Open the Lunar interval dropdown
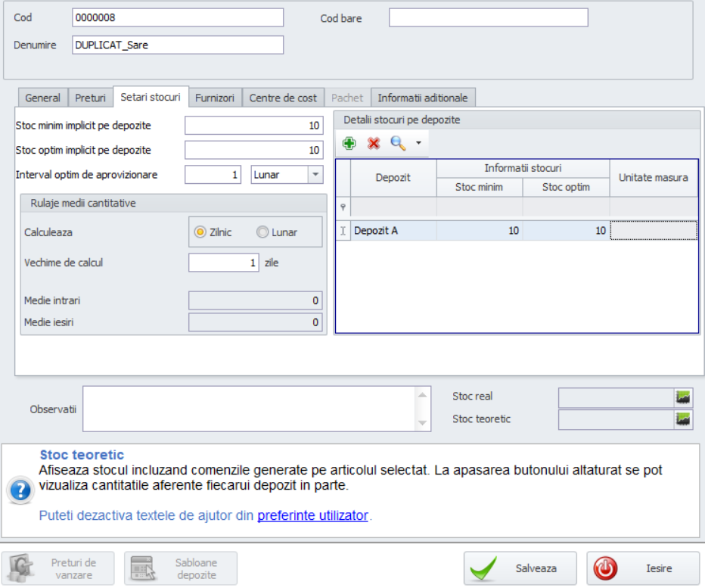 pyautogui.click(x=315, y=175)
